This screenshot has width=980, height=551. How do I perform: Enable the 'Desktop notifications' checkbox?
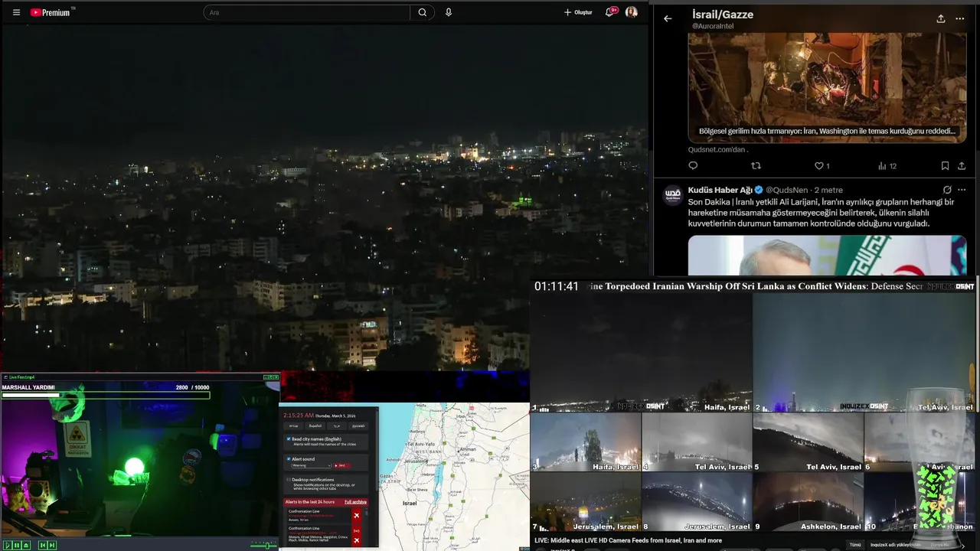[289, 480]
